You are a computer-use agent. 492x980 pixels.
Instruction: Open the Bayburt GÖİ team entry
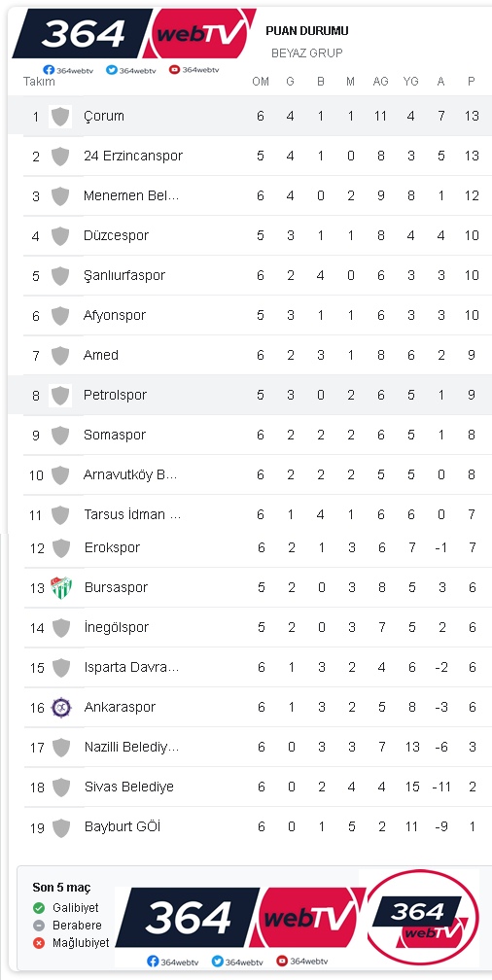[x=123, y=826]
